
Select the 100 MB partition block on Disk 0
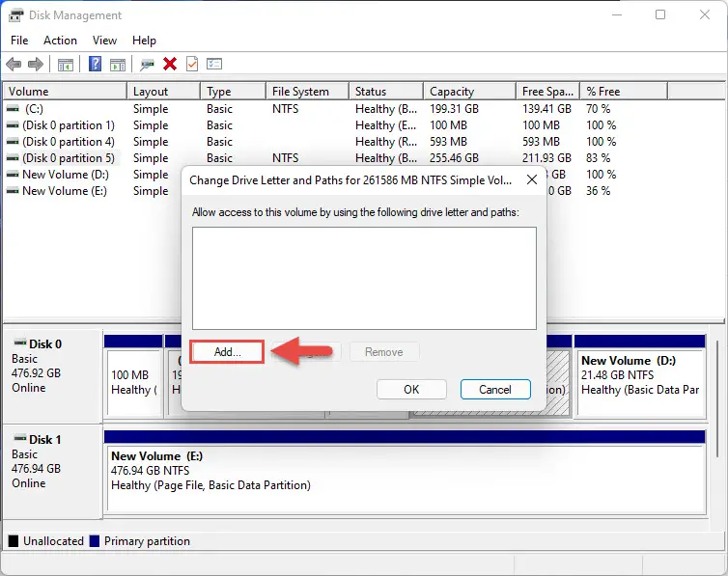(133, 376)
